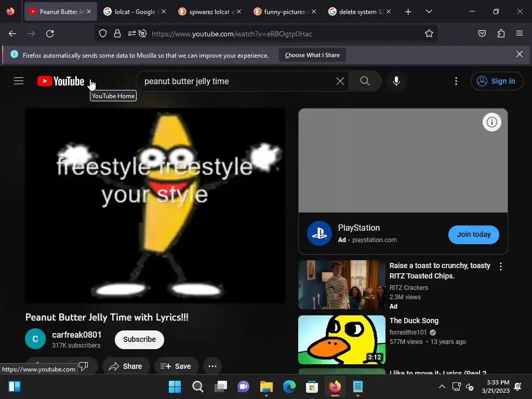
Task: Switch to funny-pictures tab
Action: tap(285, 12)
